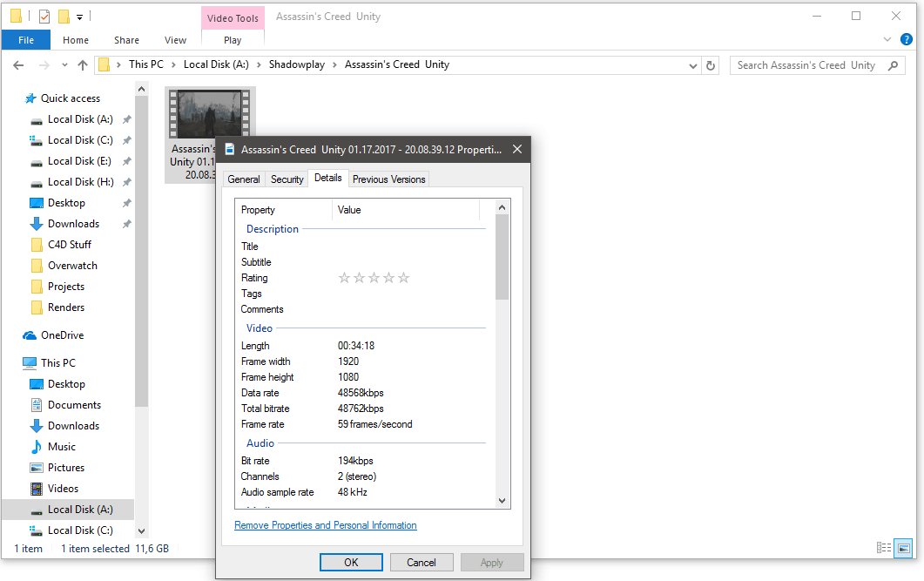
Task: Select Local Disk (H:) in Quick access
Action: 81,182
